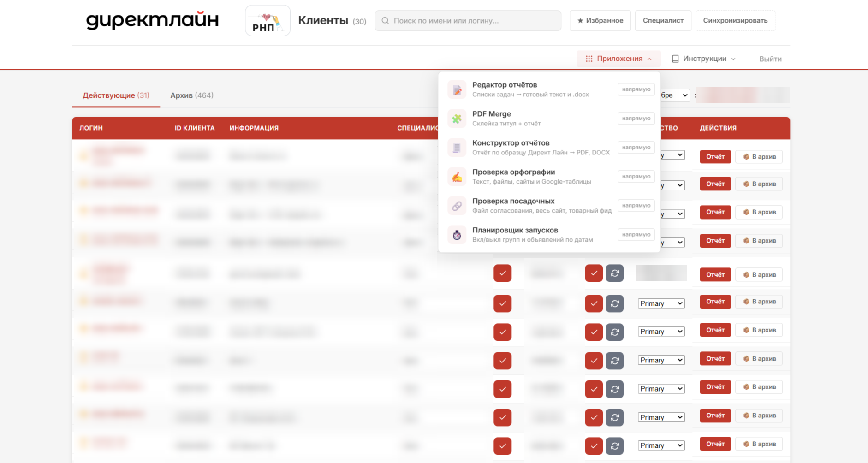Screen dimensions: 868x463
Task: Toggle right checkbox in first Primary dropdown row
Action: click(594, 303)
